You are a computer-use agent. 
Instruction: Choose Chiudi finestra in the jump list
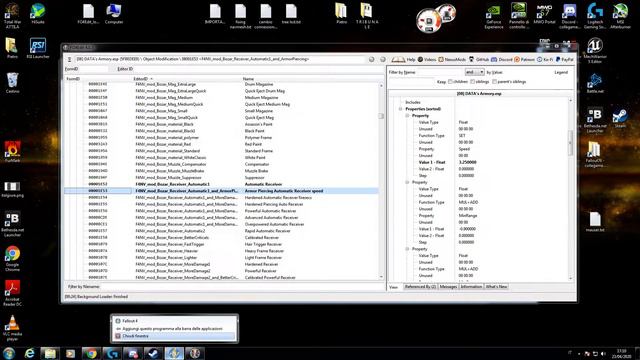pyautogui.click(x=175, y=336)
